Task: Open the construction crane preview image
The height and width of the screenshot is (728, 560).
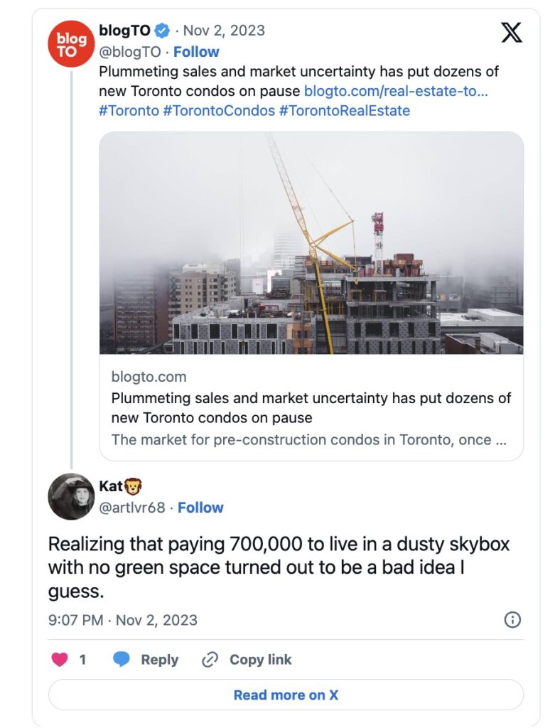Action: (x=311, y=243)
